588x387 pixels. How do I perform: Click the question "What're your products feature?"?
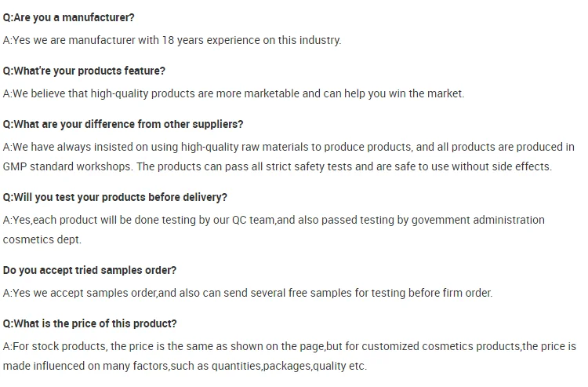[84, 71]
